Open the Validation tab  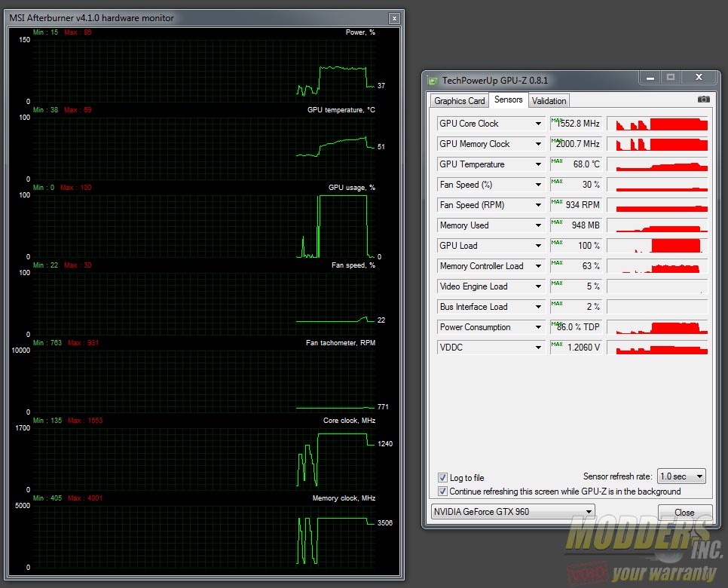tap(549, 101)
